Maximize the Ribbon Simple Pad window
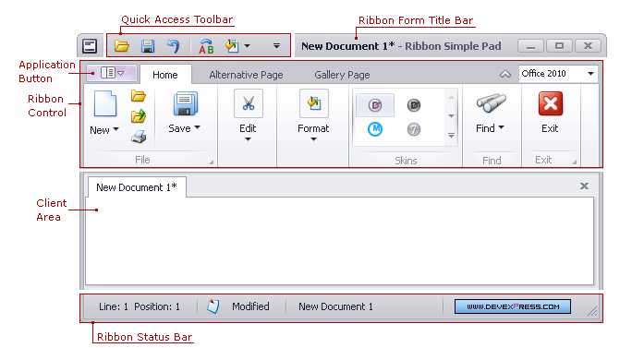The image size is (644, 348). [559, 46]
